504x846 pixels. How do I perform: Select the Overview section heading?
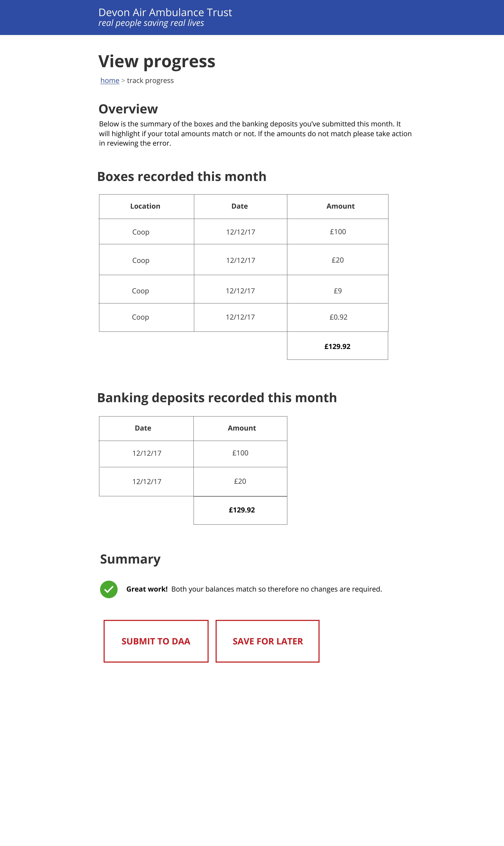tap(128, 109)
